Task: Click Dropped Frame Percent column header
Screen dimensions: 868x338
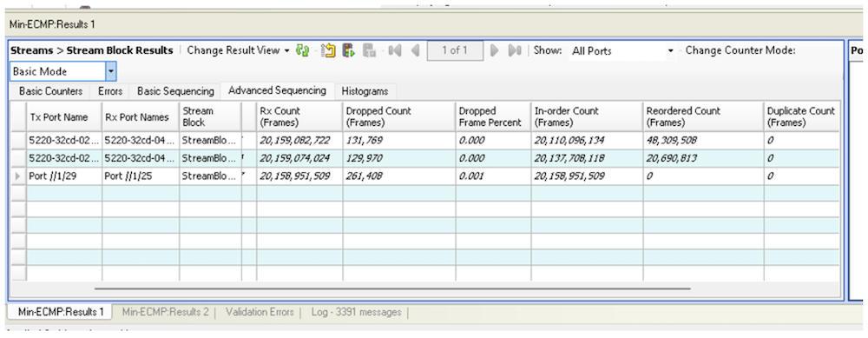Action: point(493,116)
